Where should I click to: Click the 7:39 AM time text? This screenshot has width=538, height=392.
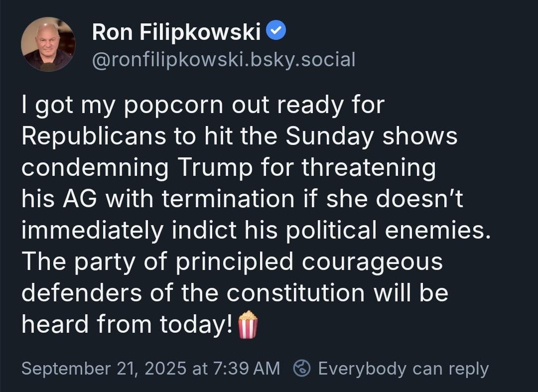(x=247, y=369)
